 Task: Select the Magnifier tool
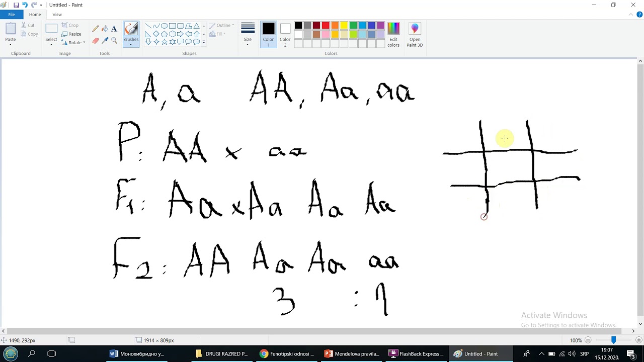click(x=114, y=41)
